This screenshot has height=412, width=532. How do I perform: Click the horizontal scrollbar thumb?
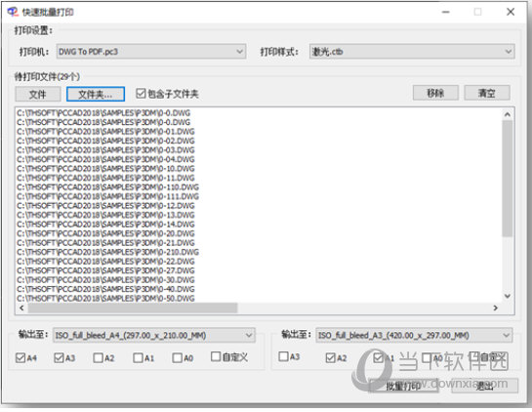(133, 308)
